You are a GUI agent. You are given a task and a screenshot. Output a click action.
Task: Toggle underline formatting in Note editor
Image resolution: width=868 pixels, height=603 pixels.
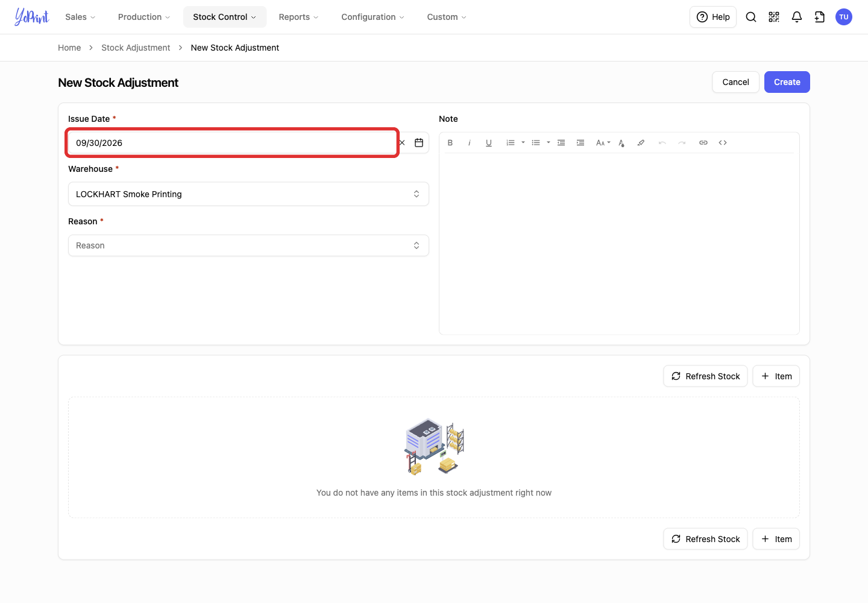(x=489, y=143)
